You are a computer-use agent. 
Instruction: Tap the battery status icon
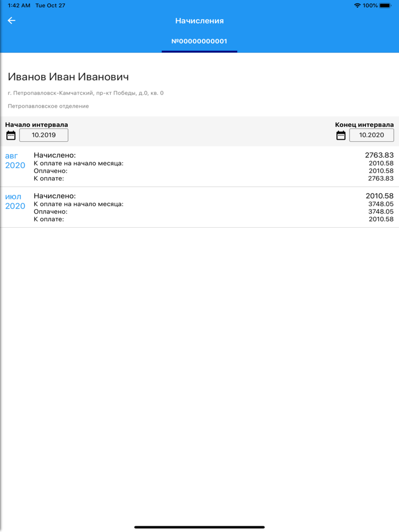pos(386,6)
